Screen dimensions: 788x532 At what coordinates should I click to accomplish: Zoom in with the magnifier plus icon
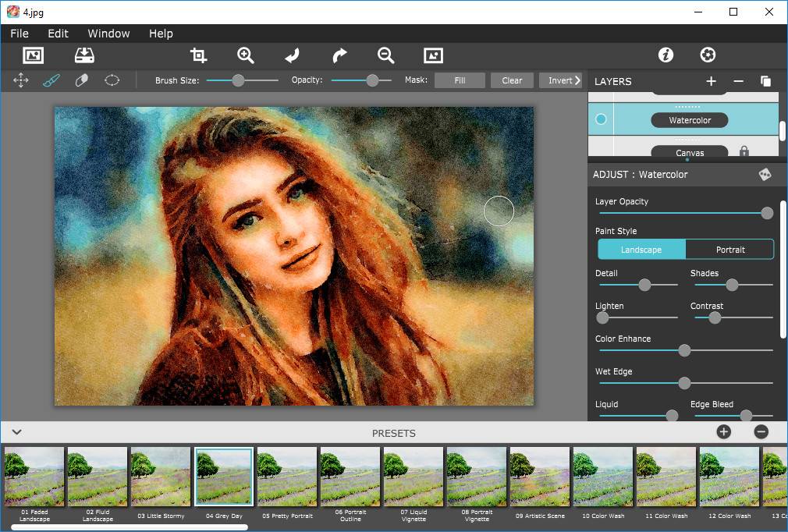246,55
